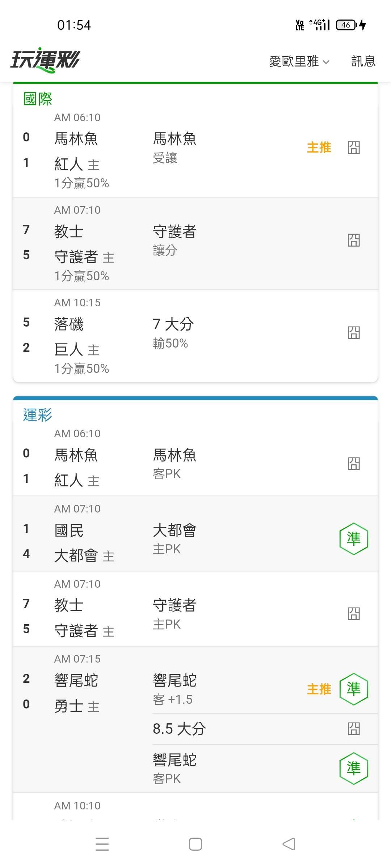Tap Android recent apps menu button
Image resolution: width=391 pixels, height=868 pixels.
pyautogui.click(x=102, y=844)
